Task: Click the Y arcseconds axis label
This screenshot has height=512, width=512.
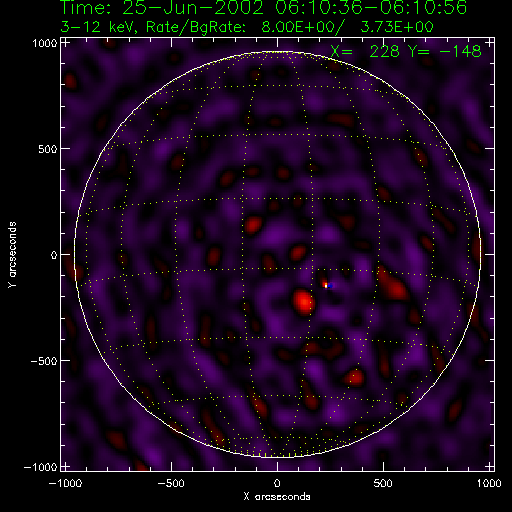Action: pyautogui.click(x=12, y=255)
